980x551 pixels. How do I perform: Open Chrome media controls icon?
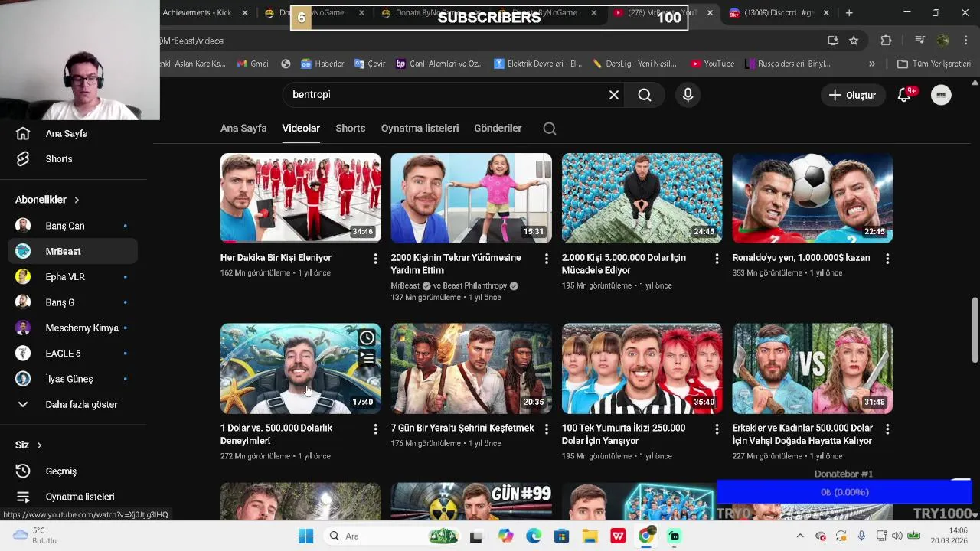click(x=920, y=41)
